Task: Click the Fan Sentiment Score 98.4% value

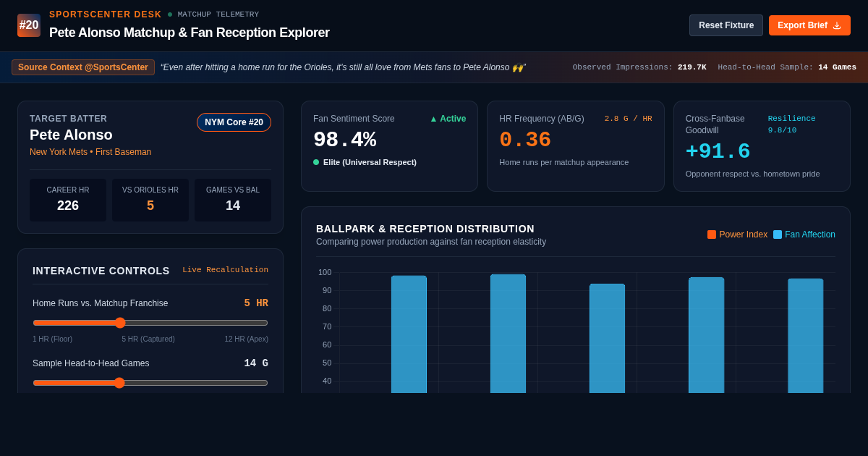Action: (344, 140)
